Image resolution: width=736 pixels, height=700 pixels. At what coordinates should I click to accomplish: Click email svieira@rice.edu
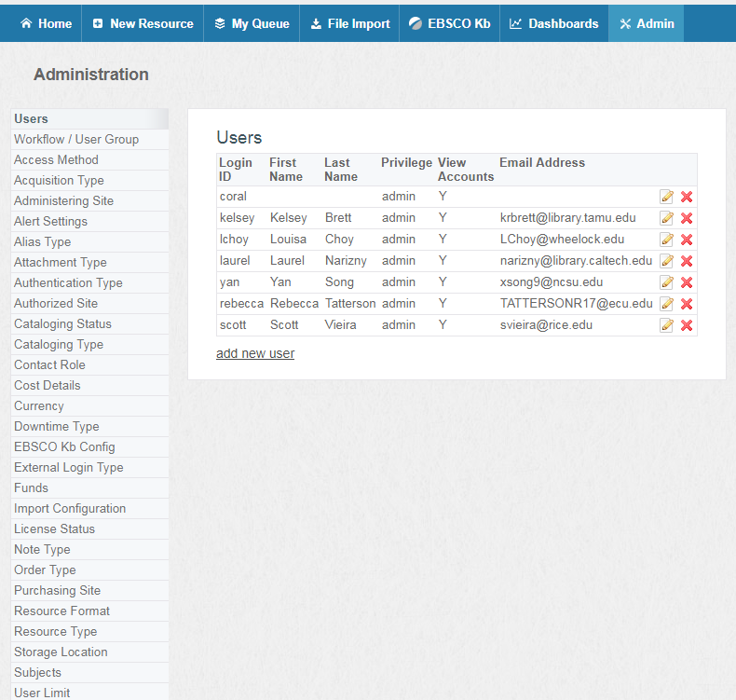[x=546, y=325]
